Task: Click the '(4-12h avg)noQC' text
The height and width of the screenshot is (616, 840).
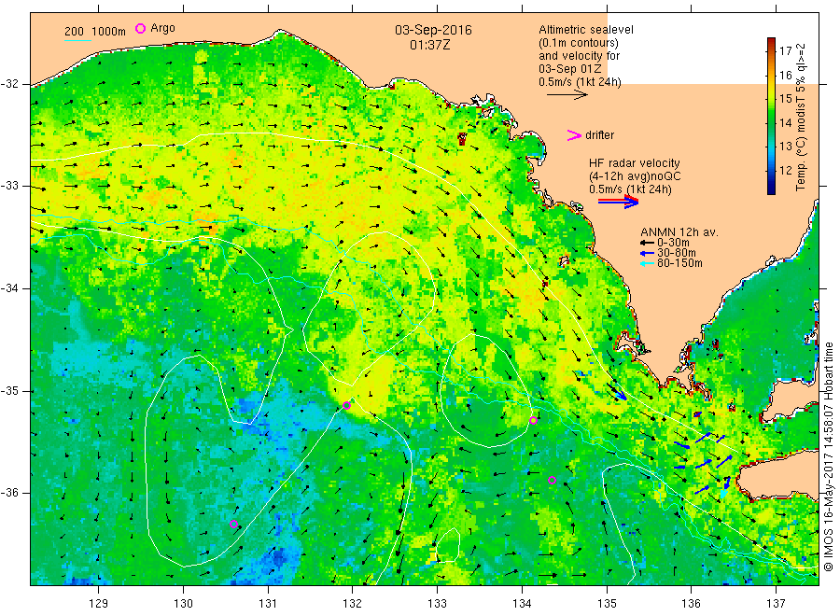Action: click(x=635, y=176)
